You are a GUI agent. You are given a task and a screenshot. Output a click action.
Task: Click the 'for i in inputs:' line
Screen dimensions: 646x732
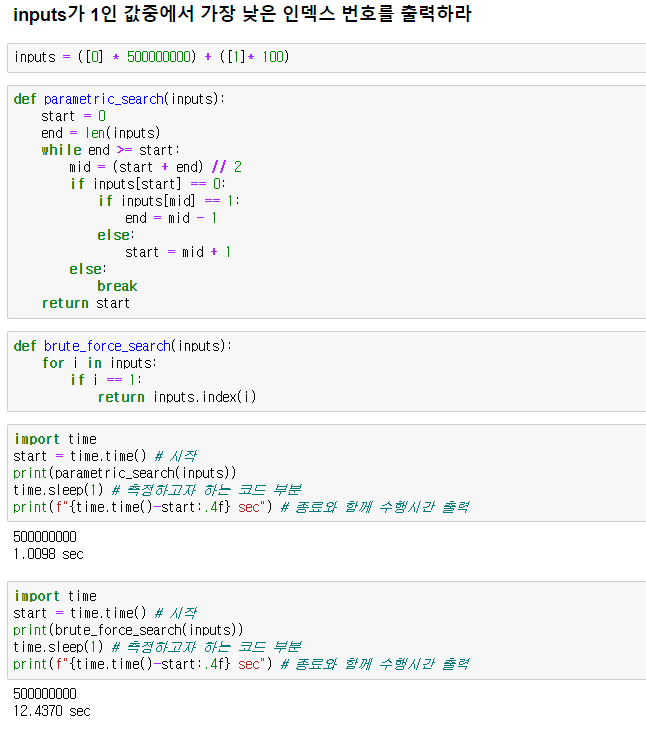(99, 363)
